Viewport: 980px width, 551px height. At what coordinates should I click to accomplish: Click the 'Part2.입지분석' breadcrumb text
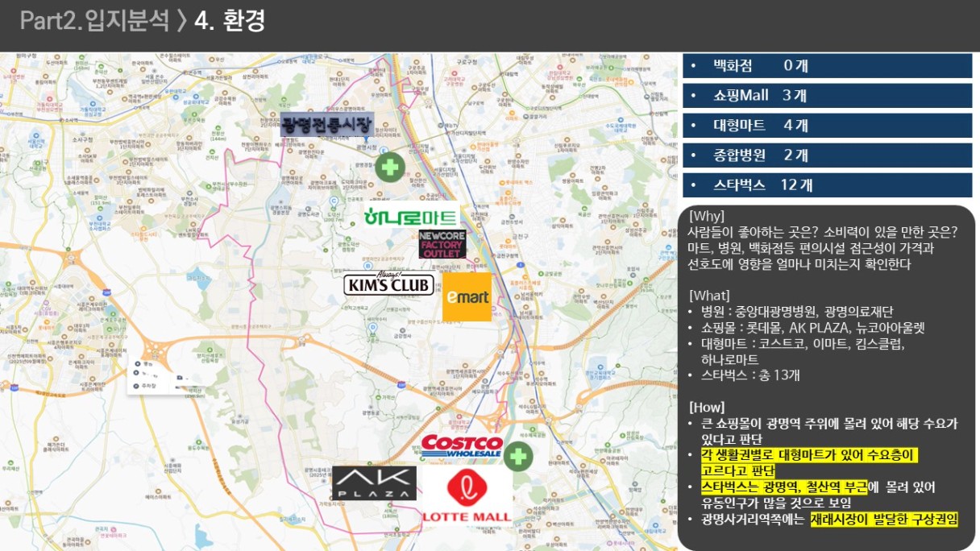tap(96, 21)
